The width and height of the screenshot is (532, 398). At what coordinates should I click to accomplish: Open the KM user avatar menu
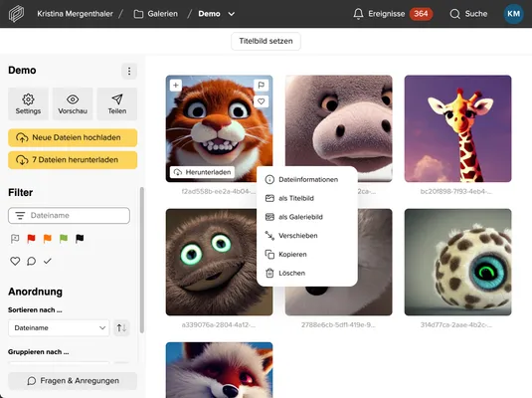pyautogui.click(x=513, y=14)
